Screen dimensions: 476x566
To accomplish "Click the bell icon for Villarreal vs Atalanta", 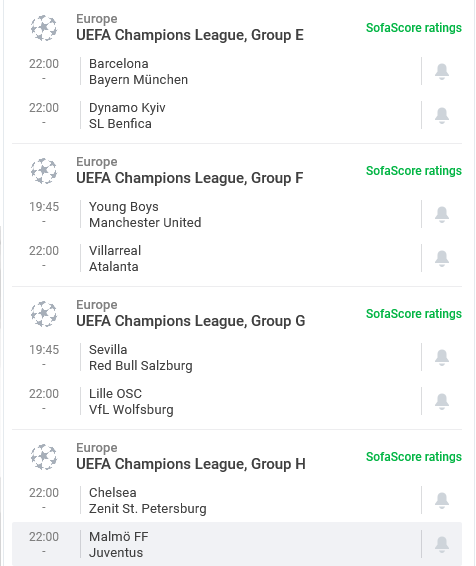I will tap(442, 258).
